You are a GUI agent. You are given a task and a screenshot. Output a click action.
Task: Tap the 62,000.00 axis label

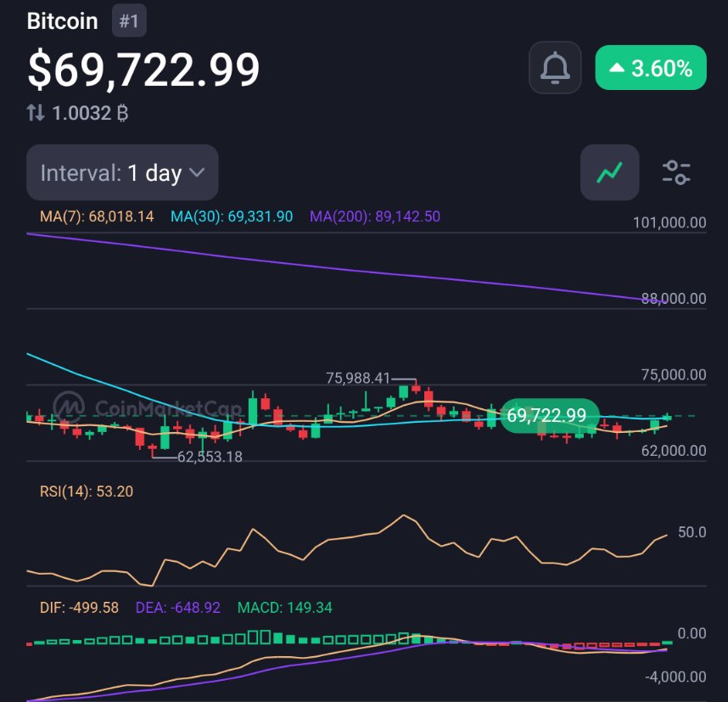pos(674,451)
